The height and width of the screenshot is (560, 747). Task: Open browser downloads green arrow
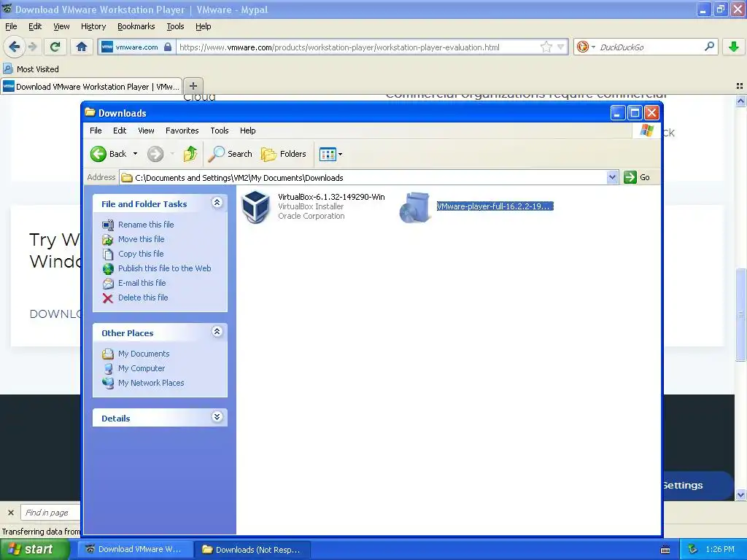734,47
